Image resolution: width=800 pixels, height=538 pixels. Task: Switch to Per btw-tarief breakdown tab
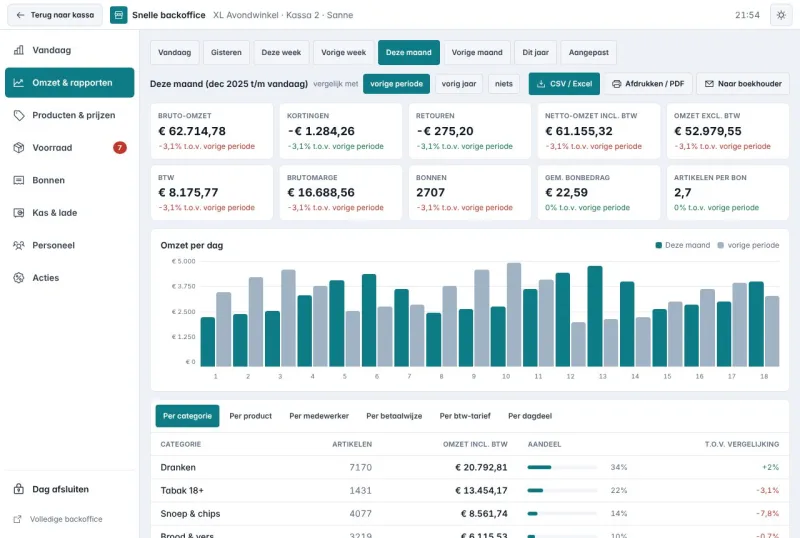coord(465,416)
